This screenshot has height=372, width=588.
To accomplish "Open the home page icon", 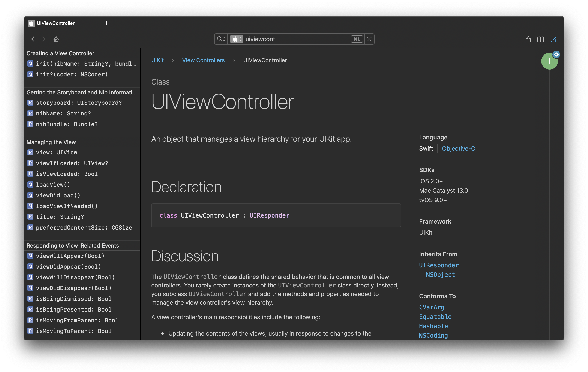I will point(56,39).
